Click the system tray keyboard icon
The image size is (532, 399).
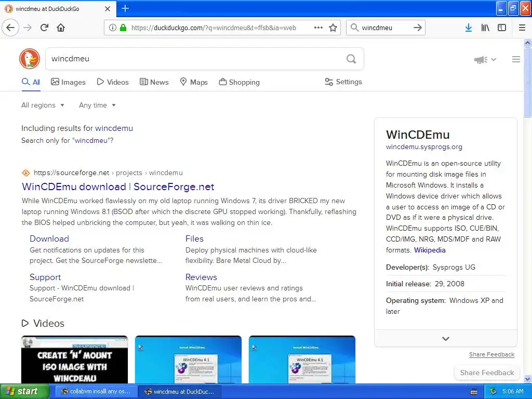[x=474, y=392]
